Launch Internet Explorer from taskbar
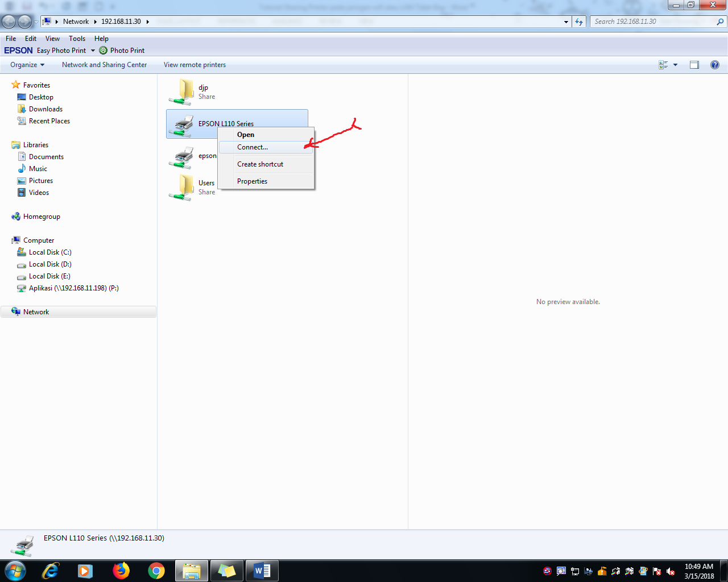The width and height of the screenshot is (728, 582). click(x=51, y=571)
